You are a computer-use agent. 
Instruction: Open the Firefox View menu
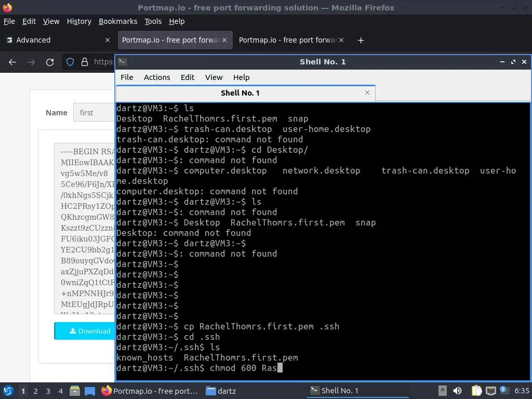click(51, 21)
